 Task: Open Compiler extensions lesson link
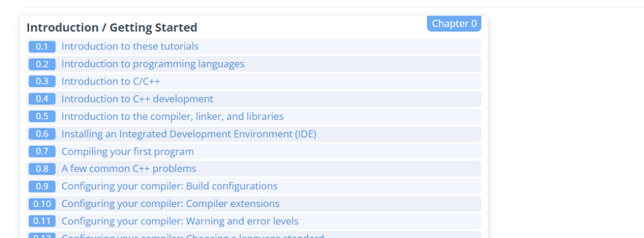[x=171, y=204]
